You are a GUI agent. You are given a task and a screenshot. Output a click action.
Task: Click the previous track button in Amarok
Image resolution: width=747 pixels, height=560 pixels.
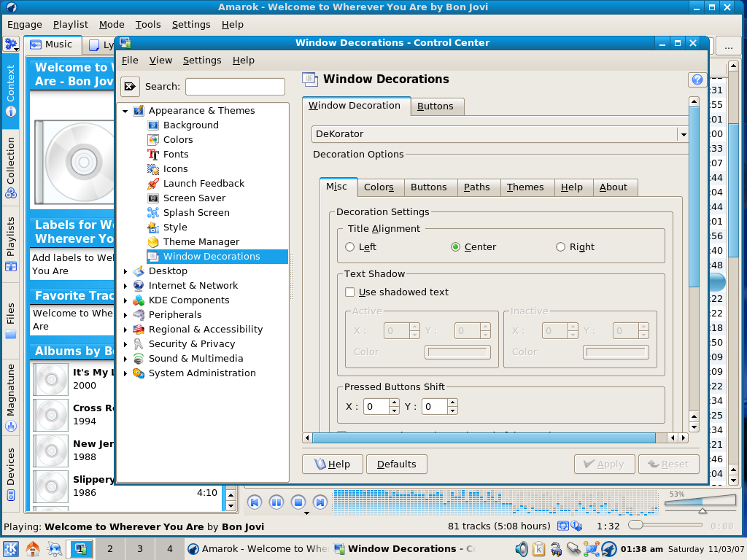[x=255, y=502]
